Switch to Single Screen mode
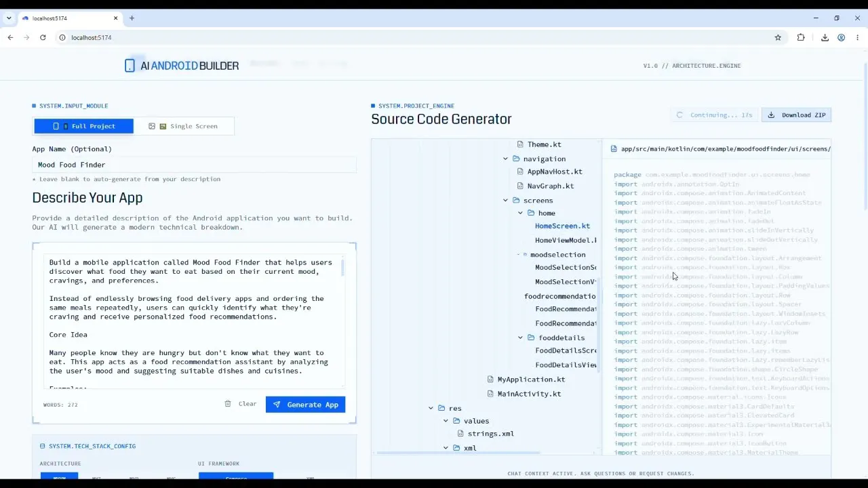The width and height of the screenshot is (868, 488). (x=184, y=126)
